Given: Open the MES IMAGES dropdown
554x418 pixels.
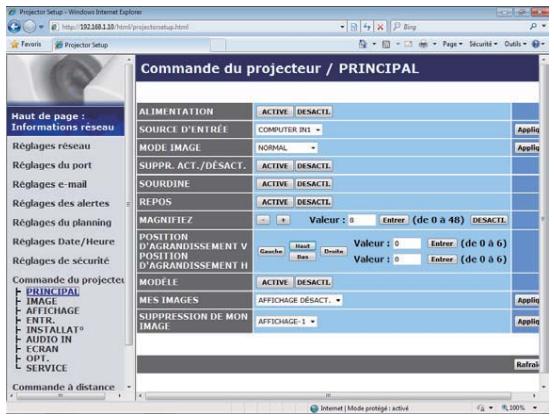Looking at the screenshot, I should tap(299, 300).
